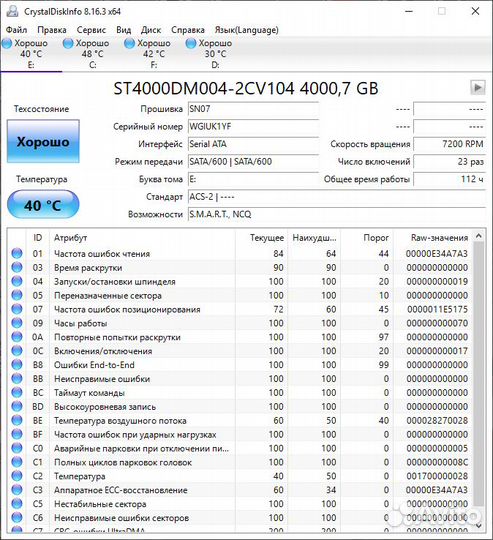Screen dimensions: 493x540
Task: Click scroll-up arrow of the attribute list
Action: coord(479,236)
